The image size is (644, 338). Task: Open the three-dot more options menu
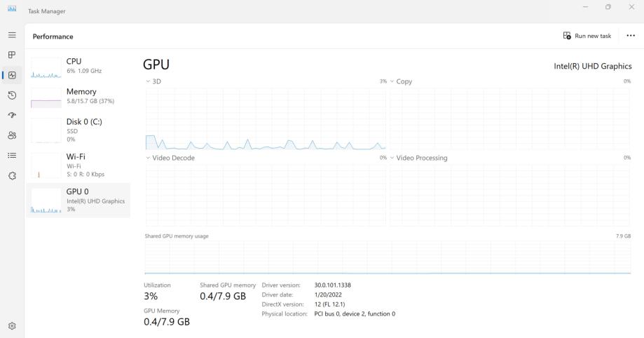630,36
